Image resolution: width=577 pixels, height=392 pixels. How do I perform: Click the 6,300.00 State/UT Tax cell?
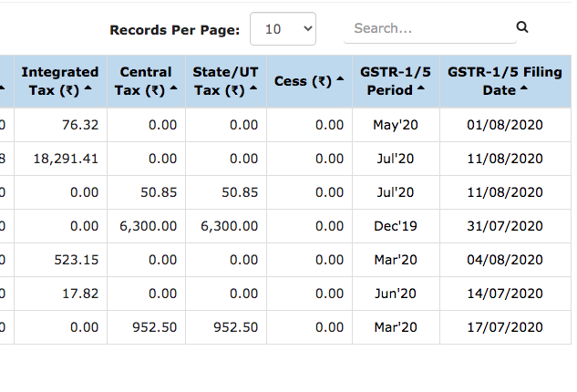pyautogui.click(x=225, y=226)
